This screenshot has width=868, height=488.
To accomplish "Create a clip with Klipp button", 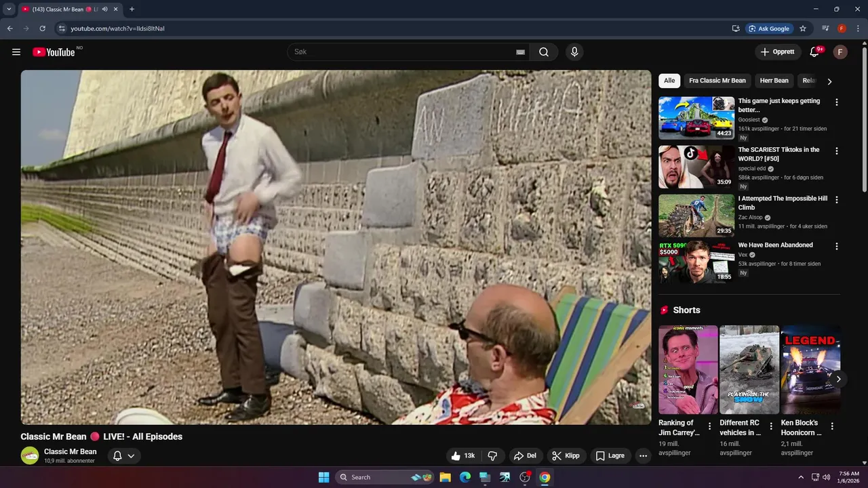I will point(566,456).
